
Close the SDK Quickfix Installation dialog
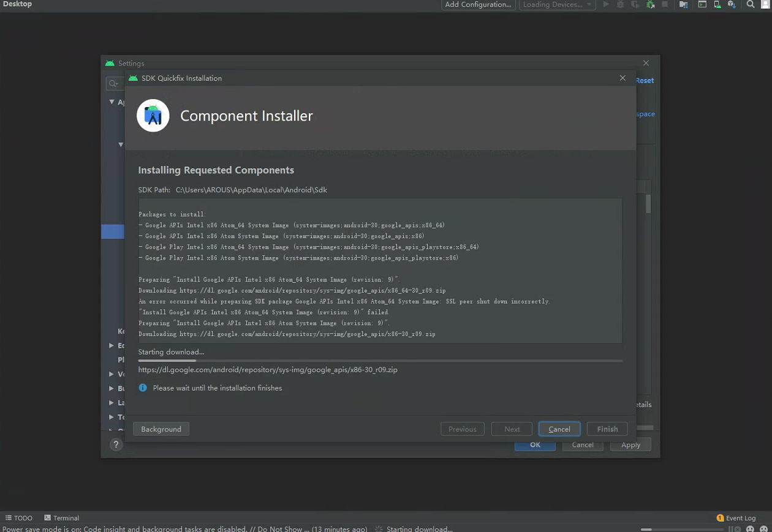coord(623,78)
